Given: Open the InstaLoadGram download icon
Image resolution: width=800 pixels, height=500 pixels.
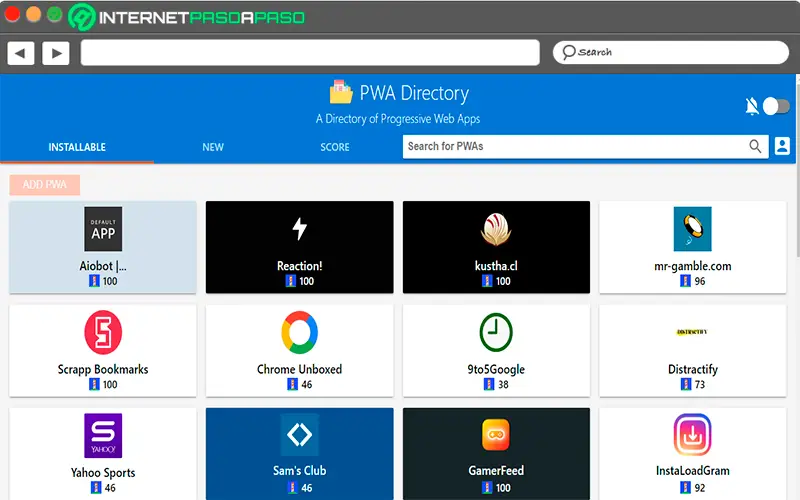Looking at the screenshot, I should click(692, 435).
